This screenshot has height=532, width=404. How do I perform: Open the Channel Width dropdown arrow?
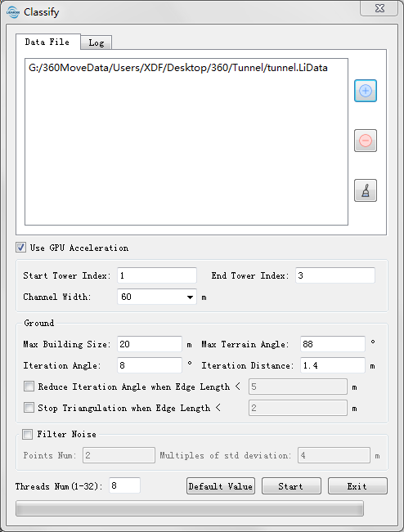pos(190,297)
